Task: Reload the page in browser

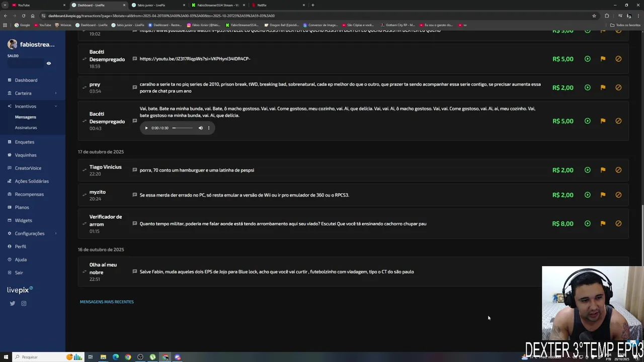Action: pos(24,16)
